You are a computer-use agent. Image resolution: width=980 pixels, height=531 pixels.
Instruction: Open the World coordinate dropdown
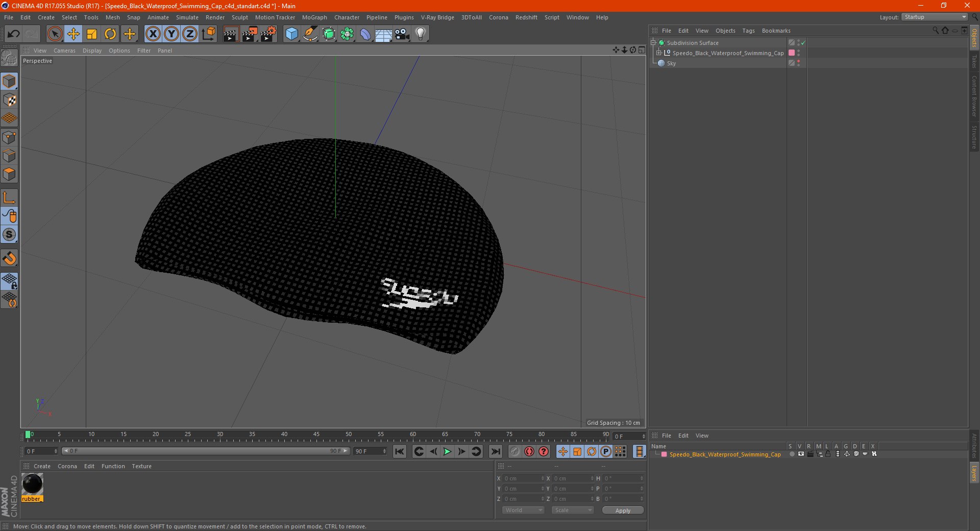pyautogui.click(x=523, y=510)
